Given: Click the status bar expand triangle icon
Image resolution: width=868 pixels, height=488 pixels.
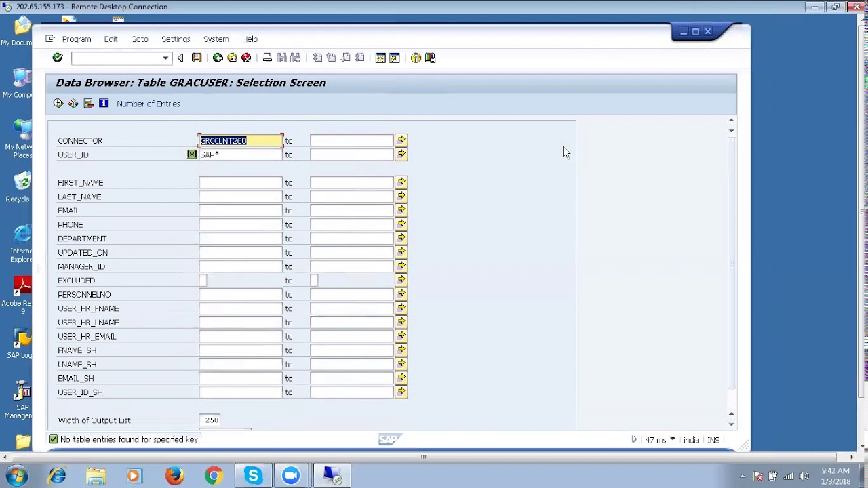Looking at the screenshot, I should pos(634,440).
